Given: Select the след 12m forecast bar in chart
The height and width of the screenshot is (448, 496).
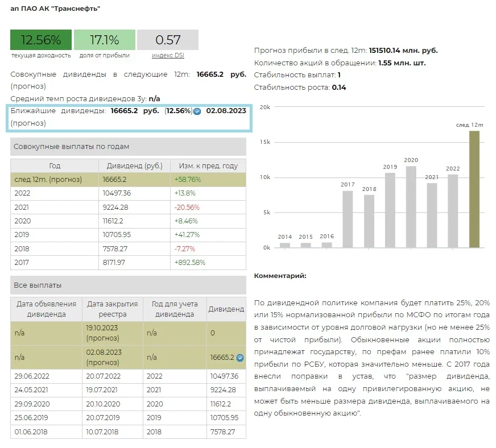Looking at the screenshot, I should click(x=474, y=189).
